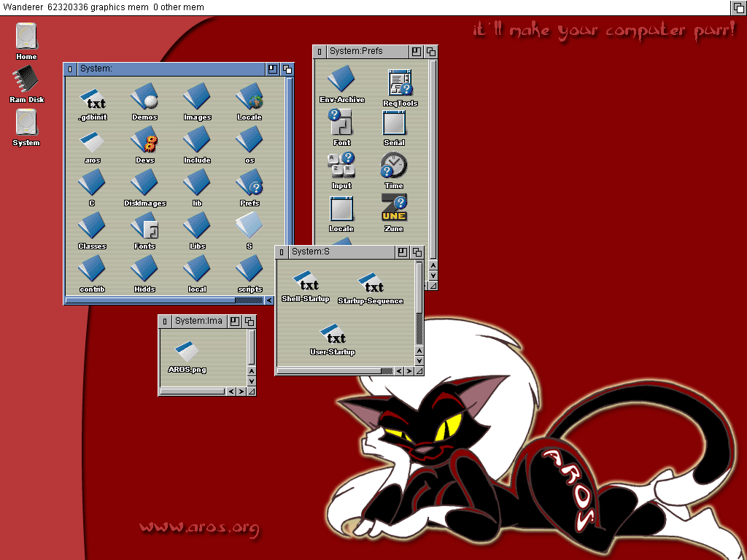Image resolution: width=747 pixels, height=560 pixels.
Task: Click the System:Prefs window title bar
Action: 367,52
